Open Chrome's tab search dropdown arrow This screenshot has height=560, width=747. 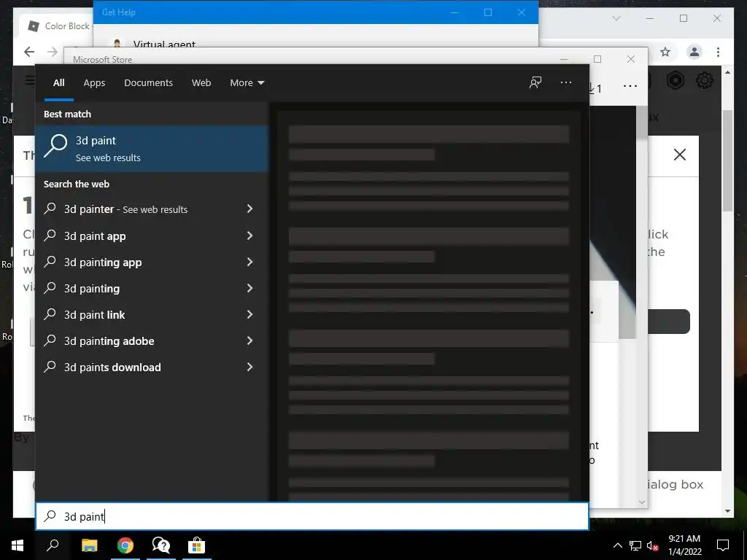click(x=616, y=18)
